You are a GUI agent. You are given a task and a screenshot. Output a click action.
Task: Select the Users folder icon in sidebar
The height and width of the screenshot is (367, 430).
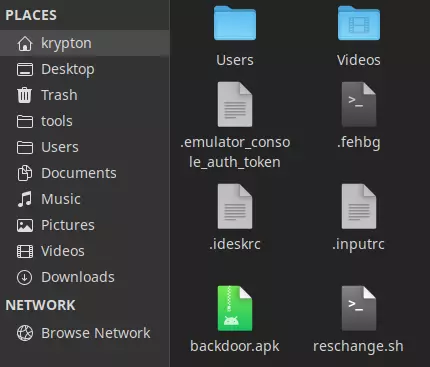25,147
